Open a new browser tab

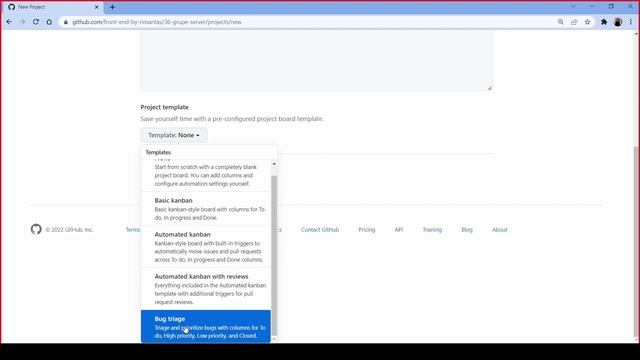(112, 7)
